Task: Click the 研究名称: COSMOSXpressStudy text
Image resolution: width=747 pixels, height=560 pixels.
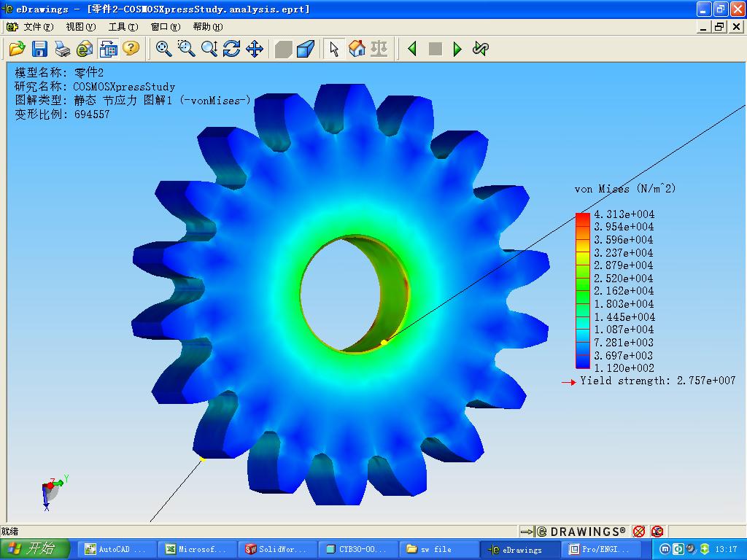Action: click(x=95, y=87)
